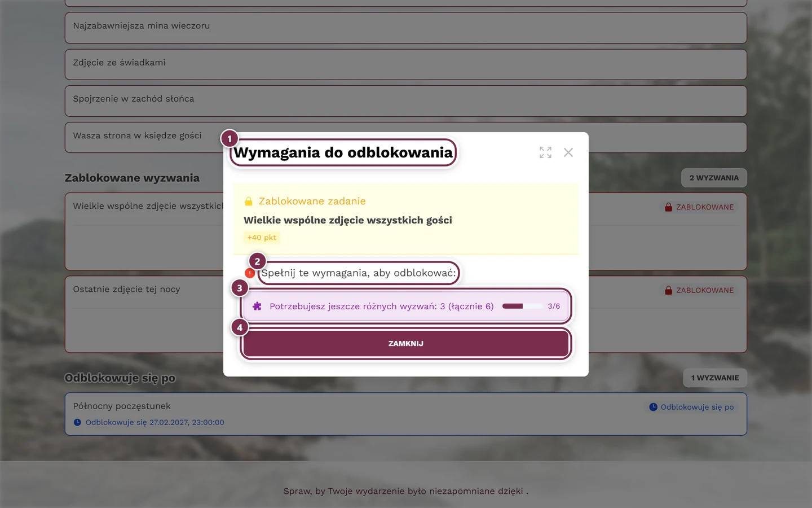Click the 2 WYZWANIA count badge

pyautogui.click(x=714, y=178)
